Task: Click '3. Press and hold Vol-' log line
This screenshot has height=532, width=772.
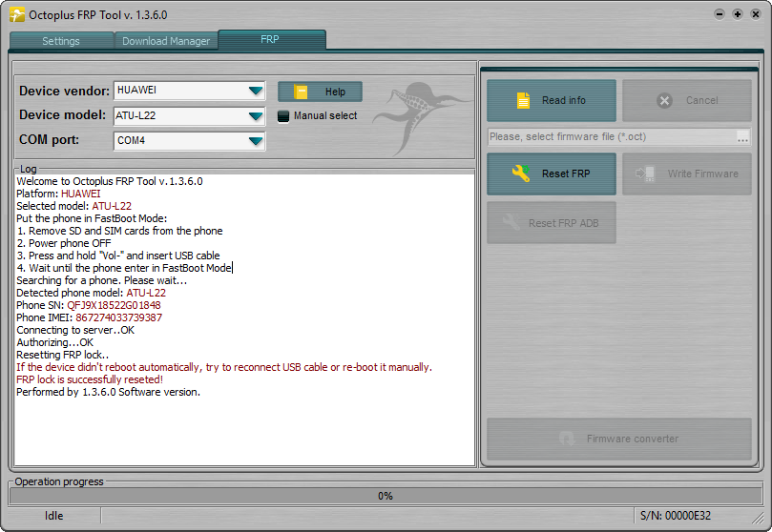Action: [x=118, y=256]
